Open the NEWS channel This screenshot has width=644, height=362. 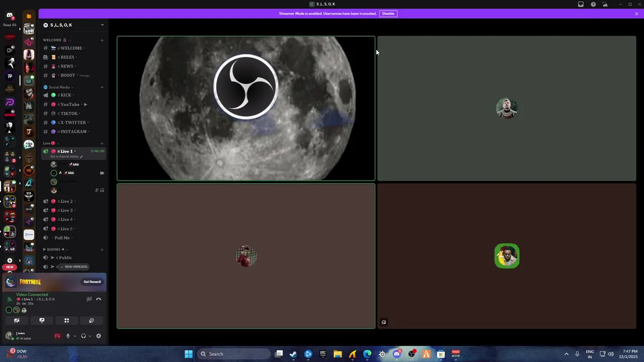(x=74, y=66)
